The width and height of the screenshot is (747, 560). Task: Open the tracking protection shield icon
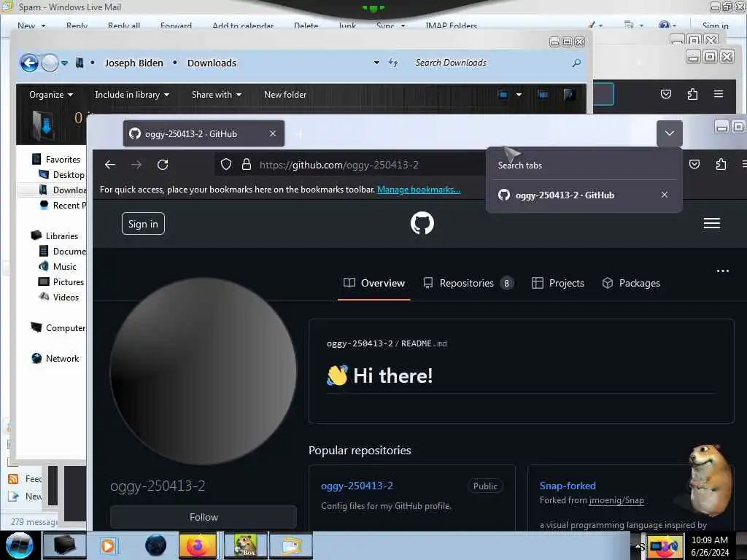(x=226, y=165)
